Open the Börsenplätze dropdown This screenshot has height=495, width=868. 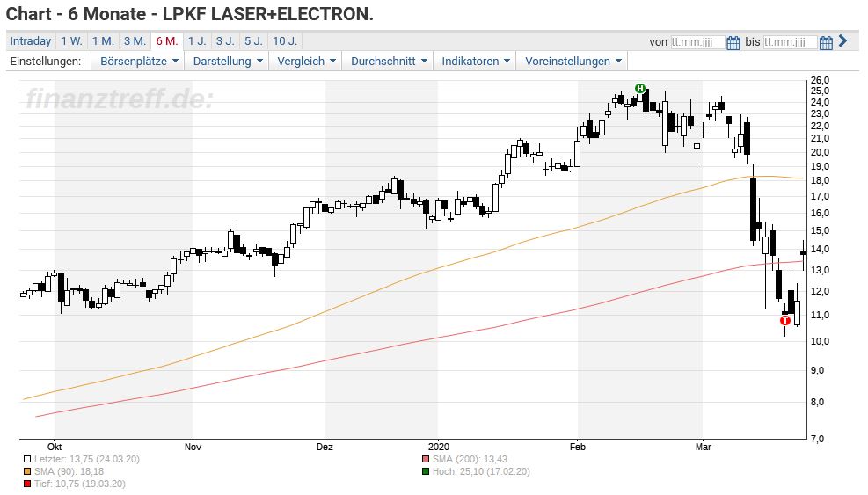(x=139, y=61)
